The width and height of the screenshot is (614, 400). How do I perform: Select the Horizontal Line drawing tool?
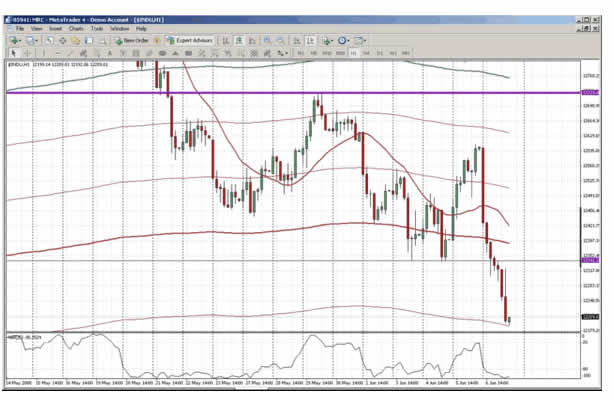pos(58,53)
